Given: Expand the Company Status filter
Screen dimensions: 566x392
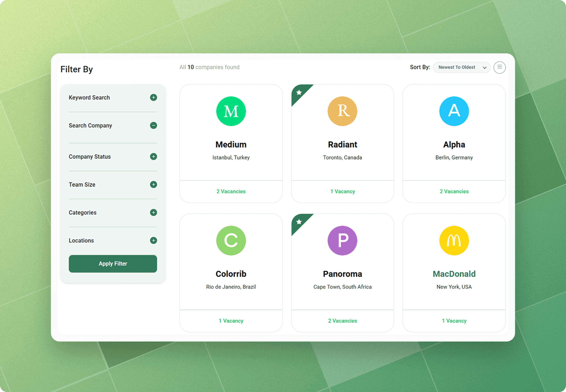Looking at the screenshot, I should [x=153, y=157].
